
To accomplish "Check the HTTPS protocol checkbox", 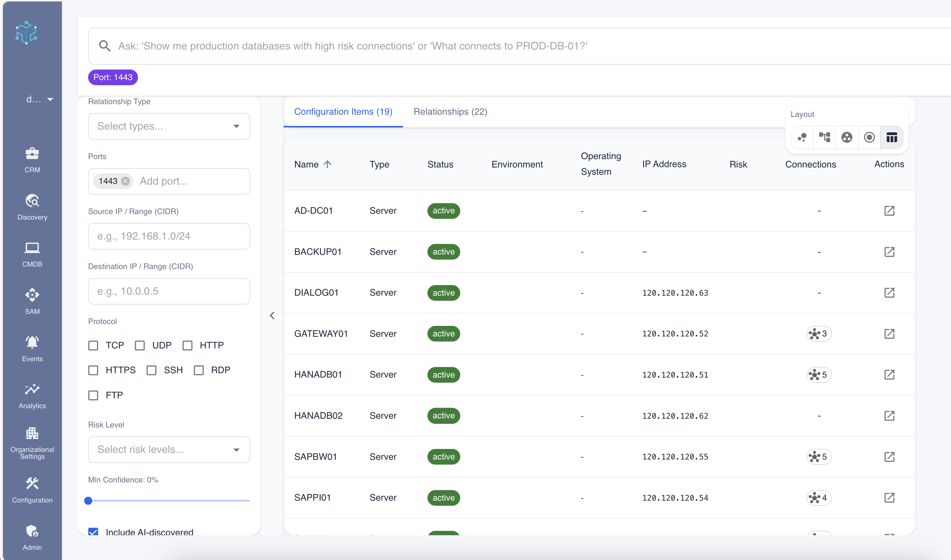I will pyautogui.click(x=93, y=370).
